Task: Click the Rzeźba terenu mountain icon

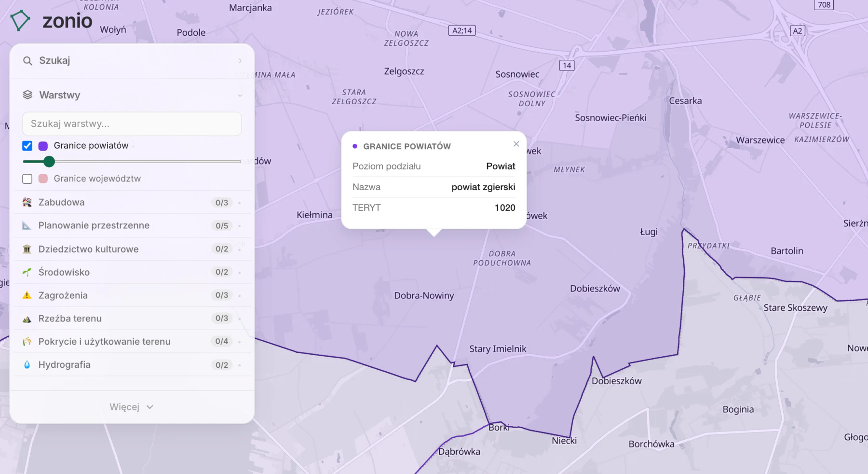Action: coord(27,319)
